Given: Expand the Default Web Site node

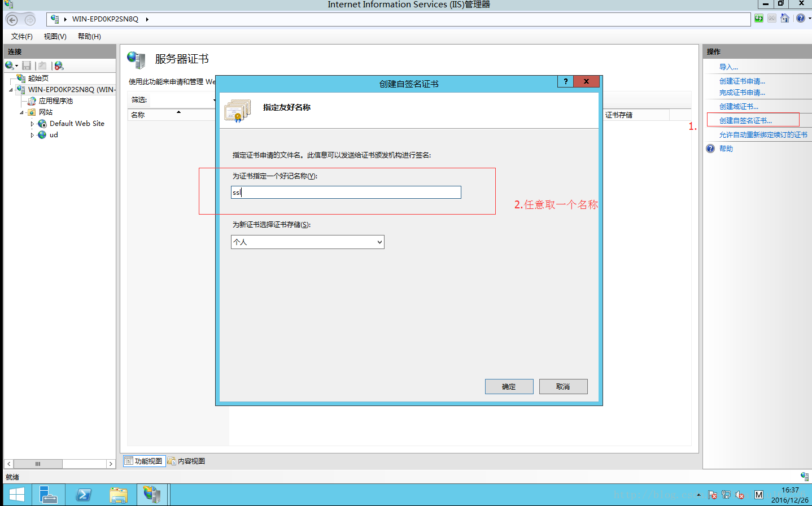Looking at the screenshot, I should tap(32, 124).
